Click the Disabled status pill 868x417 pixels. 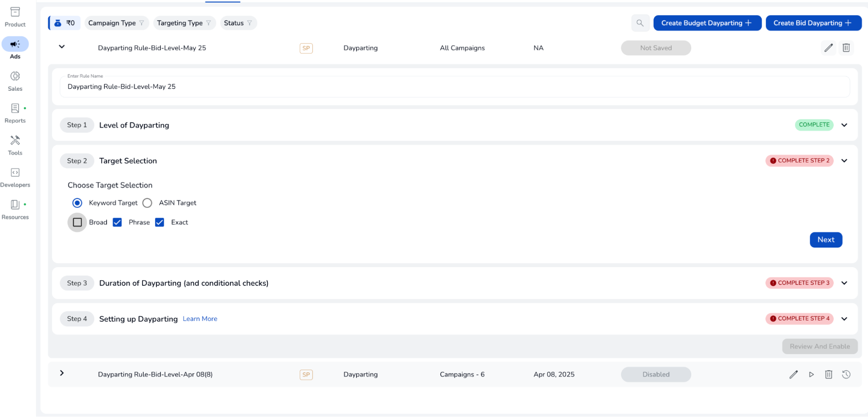tap(656, 374)
